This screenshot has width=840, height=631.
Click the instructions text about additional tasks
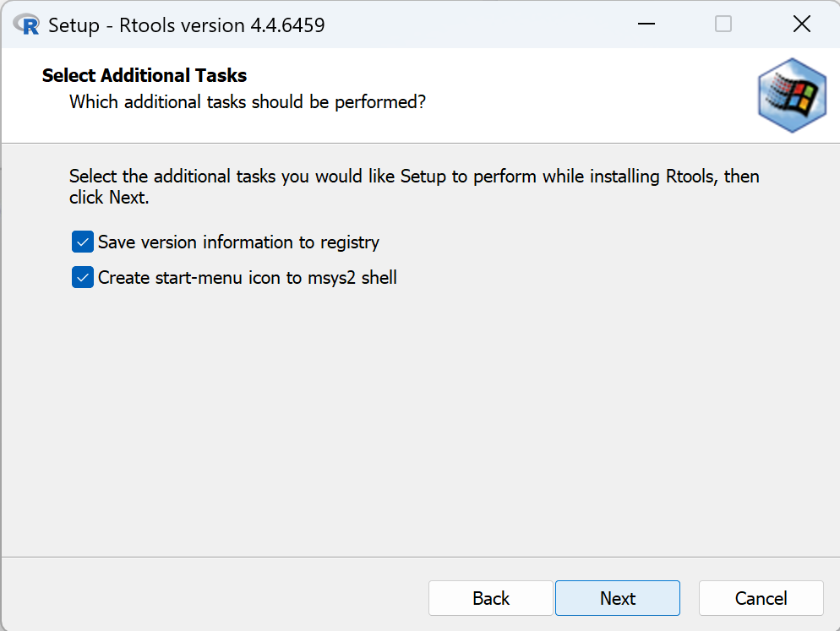click(414, 188)
